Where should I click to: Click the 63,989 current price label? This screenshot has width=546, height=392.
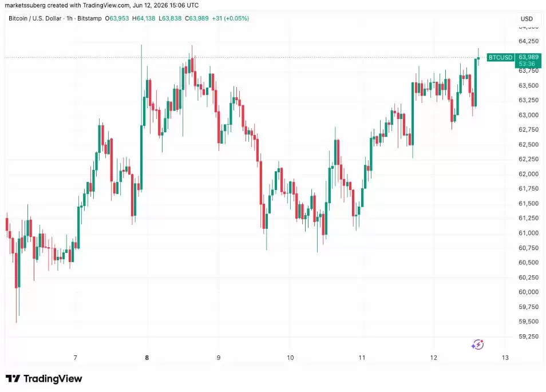[x=528, y=57]
